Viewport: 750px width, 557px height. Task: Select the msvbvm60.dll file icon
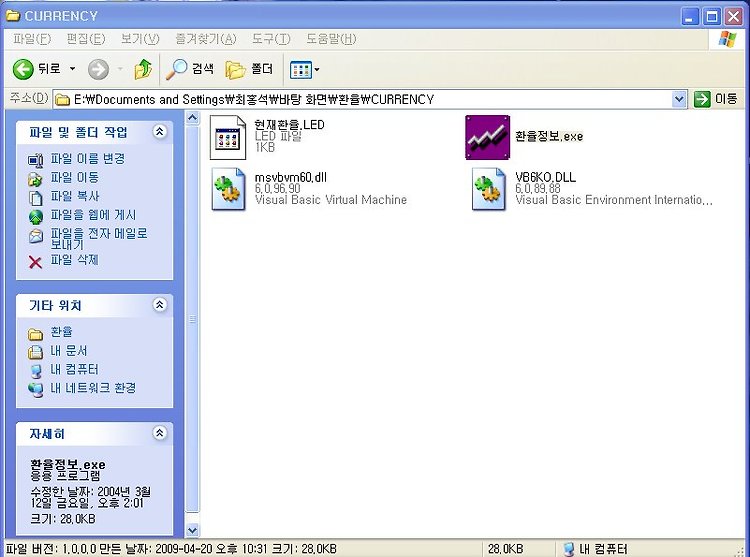coord(228,189)
